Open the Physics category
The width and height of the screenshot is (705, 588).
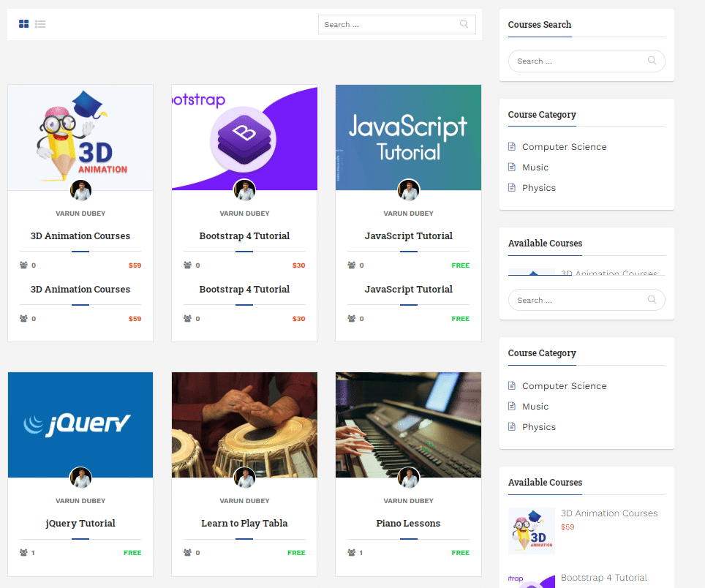click(x=539, y=187)
